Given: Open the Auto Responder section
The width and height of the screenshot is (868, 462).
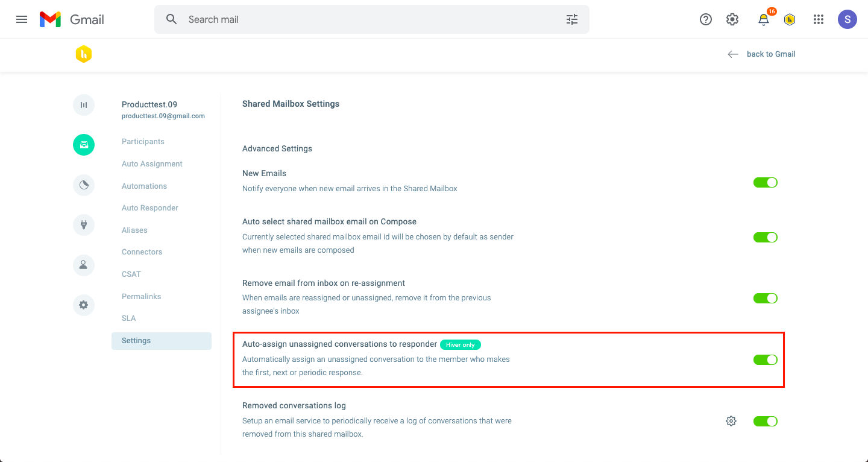Looking at the screenshot, I should 150,208.
